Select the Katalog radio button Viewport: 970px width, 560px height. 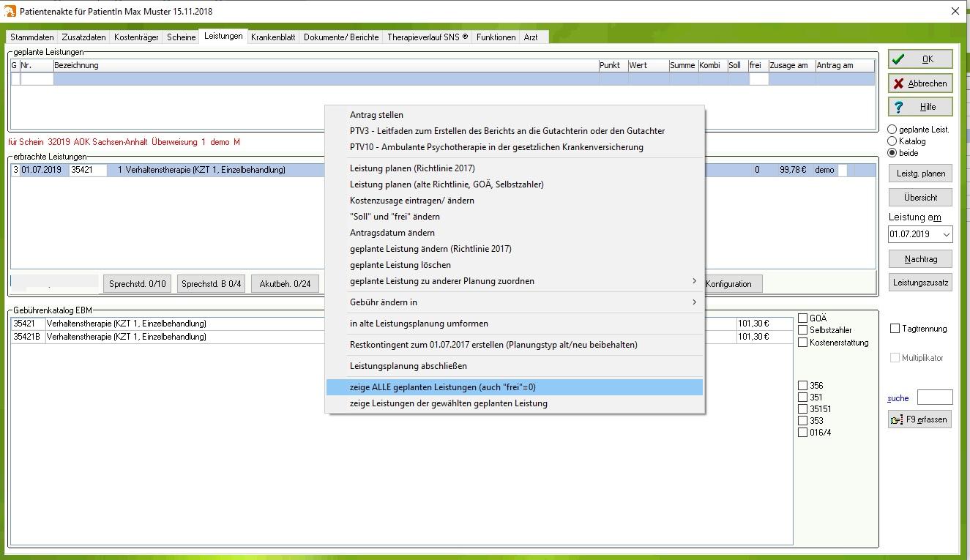pyautogui.click(x=892, y=141)
